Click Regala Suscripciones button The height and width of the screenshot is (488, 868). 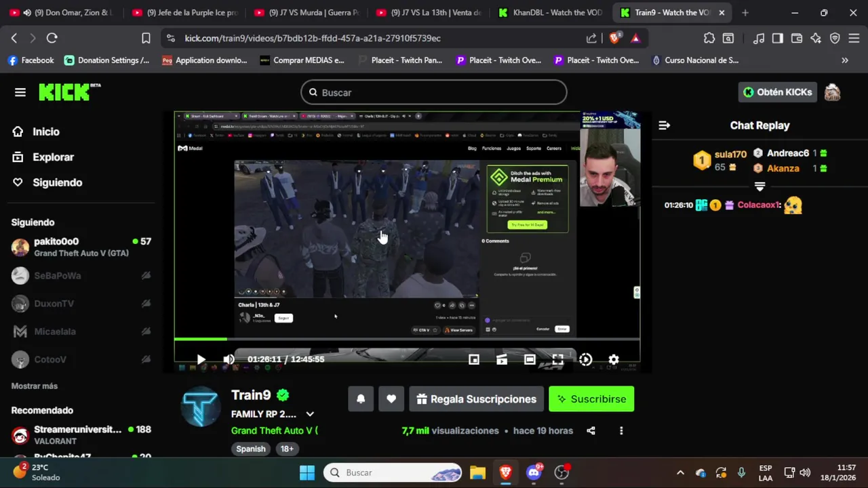(476, 399)
